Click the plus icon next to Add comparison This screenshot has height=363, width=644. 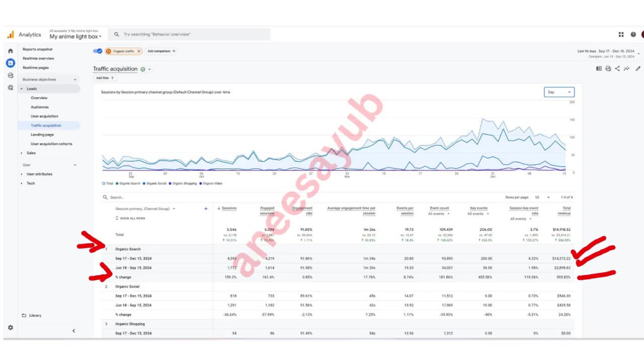(x=174, y=52)
